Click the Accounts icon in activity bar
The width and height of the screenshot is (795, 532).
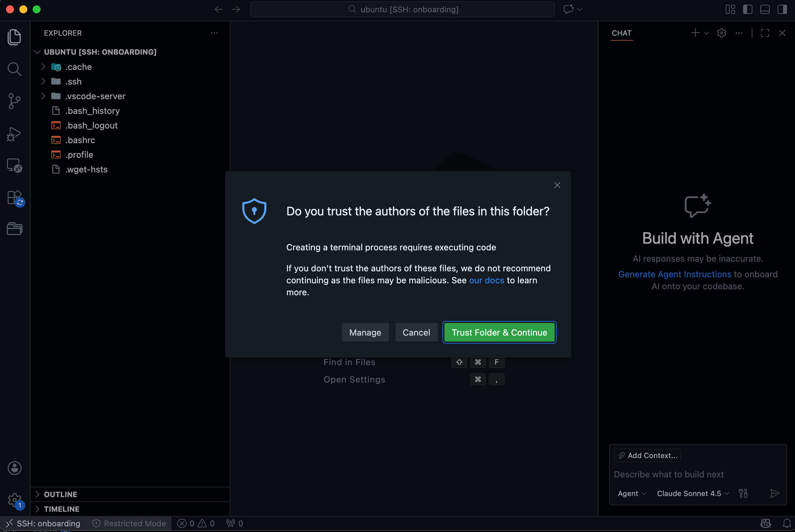[14, 468]
